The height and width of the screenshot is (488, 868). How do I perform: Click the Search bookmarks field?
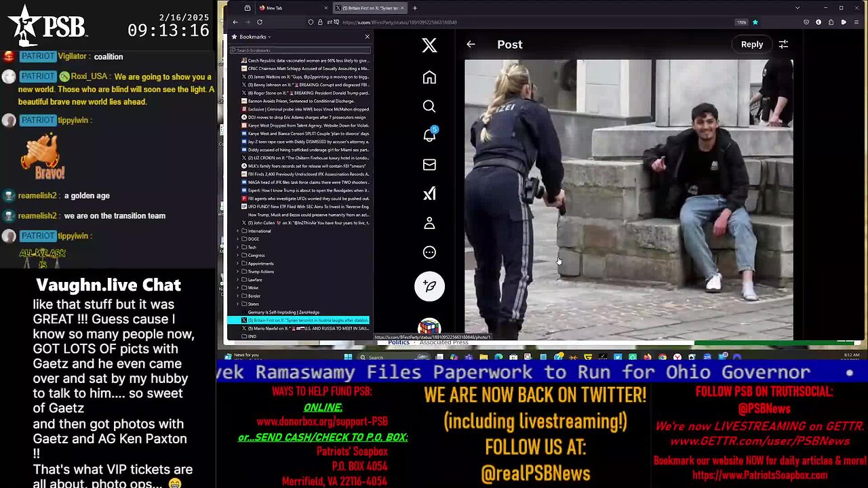click(300, 50)
